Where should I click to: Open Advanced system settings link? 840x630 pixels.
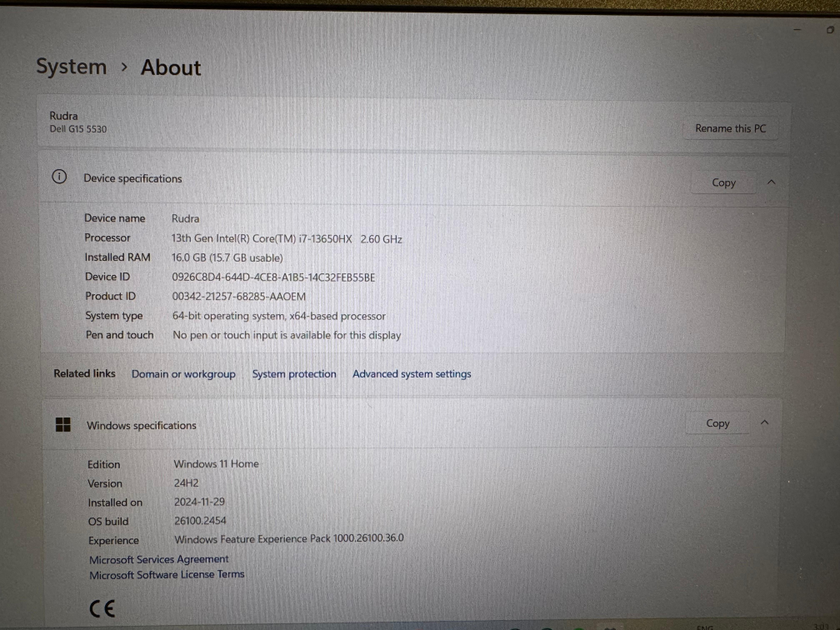click(x=412, y=374)
